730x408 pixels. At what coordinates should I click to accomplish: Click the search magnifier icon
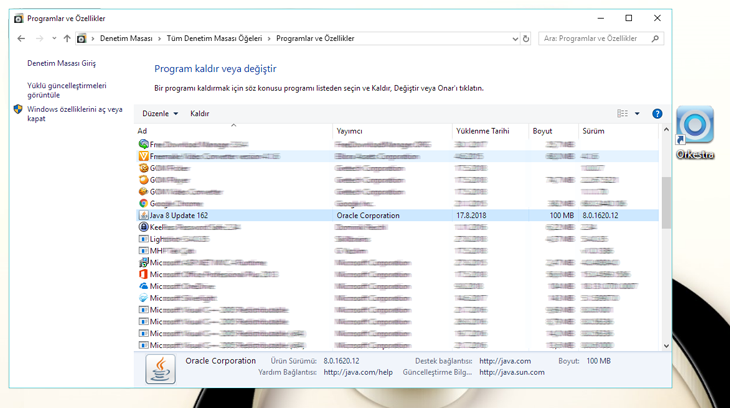pos(656,39)
